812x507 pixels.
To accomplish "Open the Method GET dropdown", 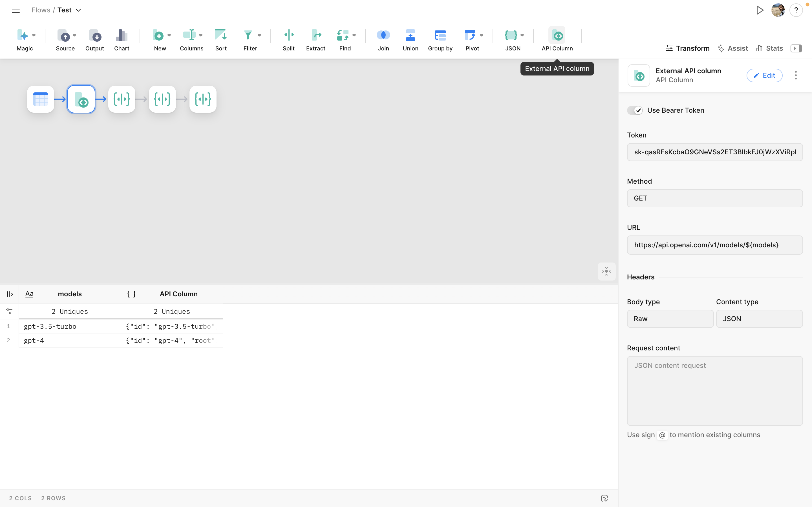I will tap(715, 198).
